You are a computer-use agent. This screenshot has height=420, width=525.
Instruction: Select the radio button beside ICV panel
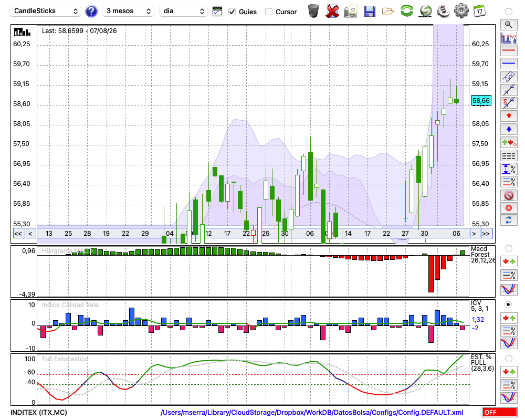click(508, 304)
